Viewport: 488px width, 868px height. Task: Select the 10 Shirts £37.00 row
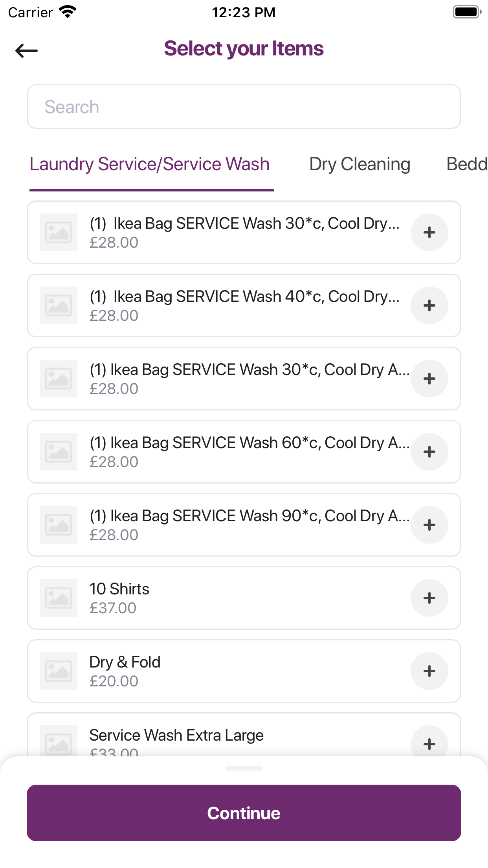point(244,598)
